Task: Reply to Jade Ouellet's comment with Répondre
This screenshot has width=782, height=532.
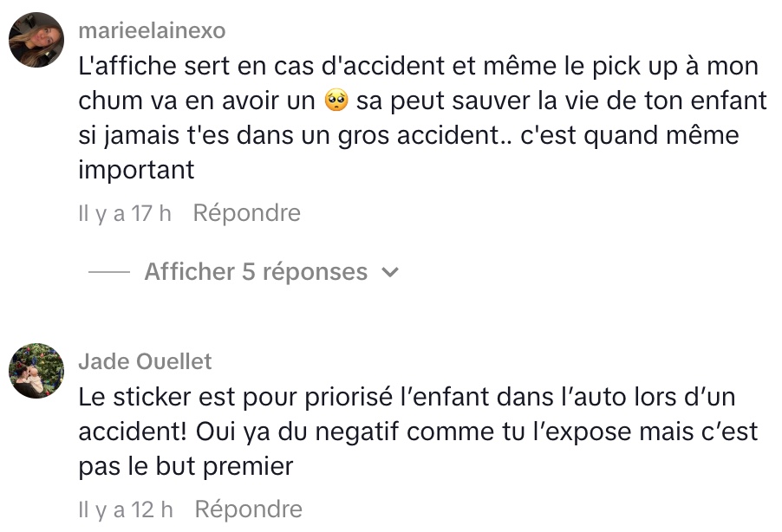Action: pyautogui.click(x=248, y=509)
